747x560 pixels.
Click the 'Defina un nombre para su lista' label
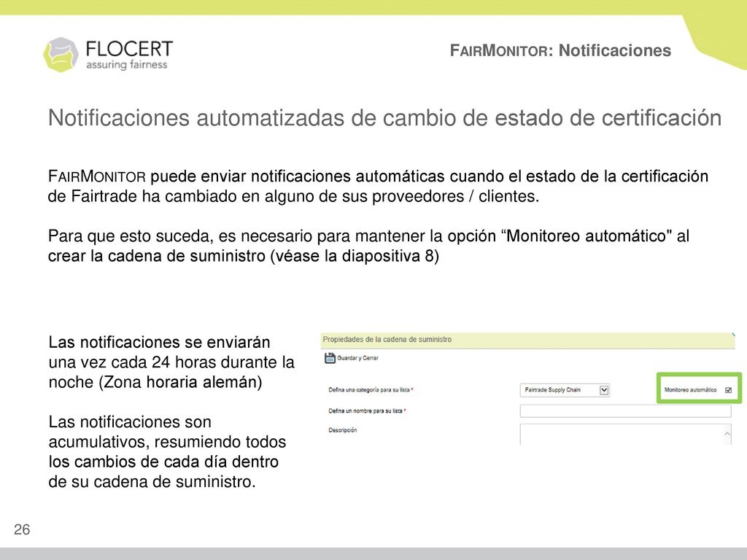pyautogui.click(x=367, y=411)
